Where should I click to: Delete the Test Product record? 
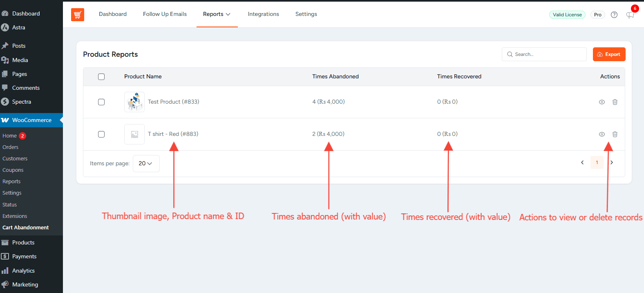click(615, 102)
